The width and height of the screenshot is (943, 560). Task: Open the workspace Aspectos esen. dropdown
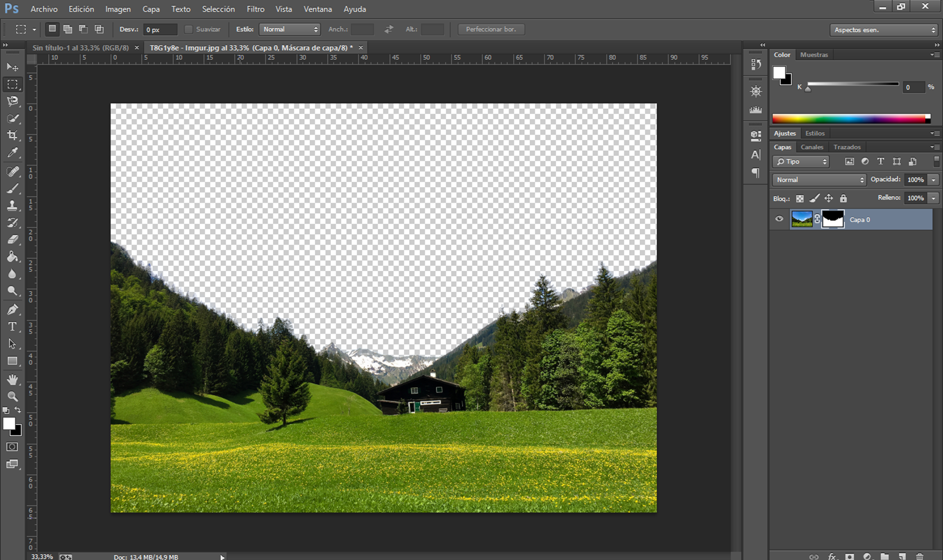point(883,30)
